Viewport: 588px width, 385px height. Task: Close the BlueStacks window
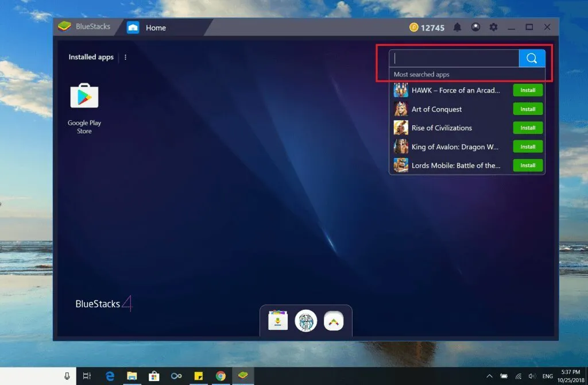coord(547,27)
